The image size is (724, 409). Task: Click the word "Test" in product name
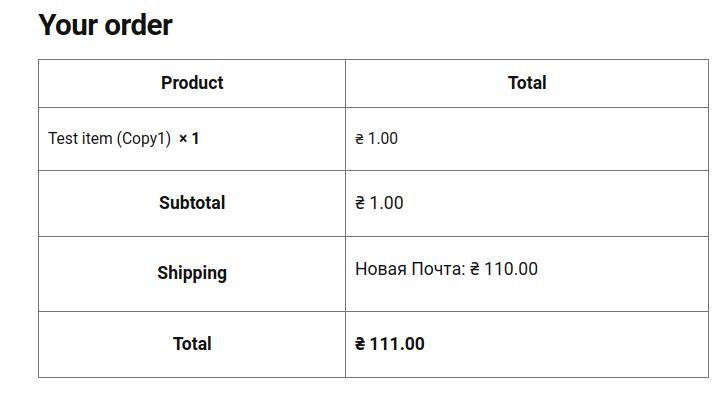click(62, 138)
